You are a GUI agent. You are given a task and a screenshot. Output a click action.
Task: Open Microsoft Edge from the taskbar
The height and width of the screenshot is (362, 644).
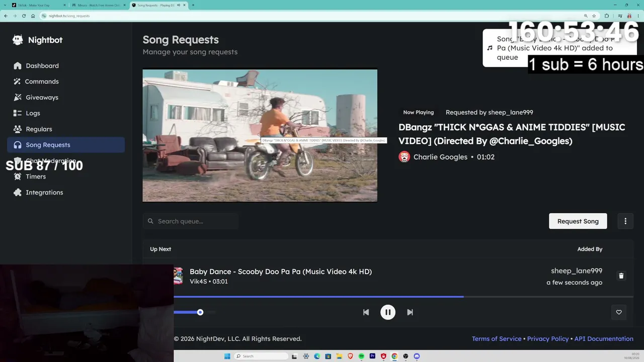317,356
